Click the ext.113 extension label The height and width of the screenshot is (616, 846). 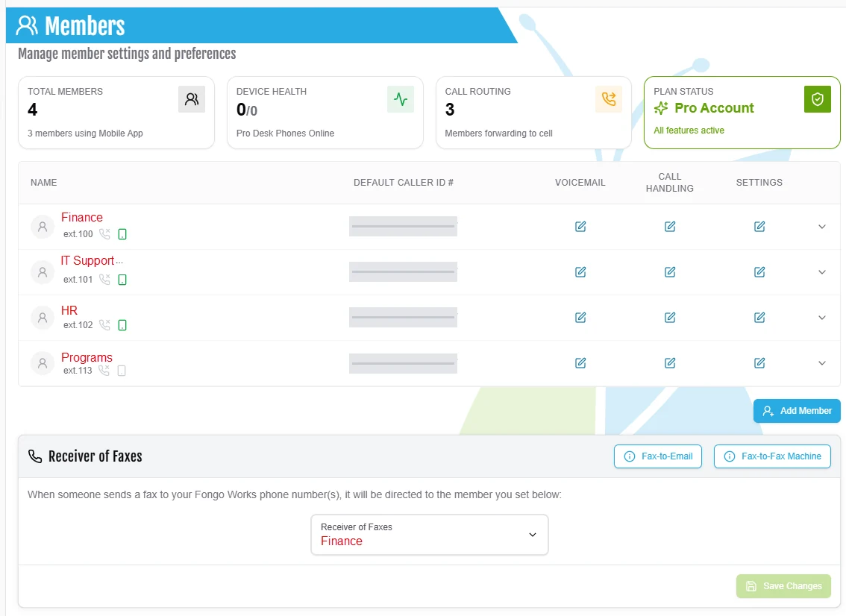click(78, 371)
